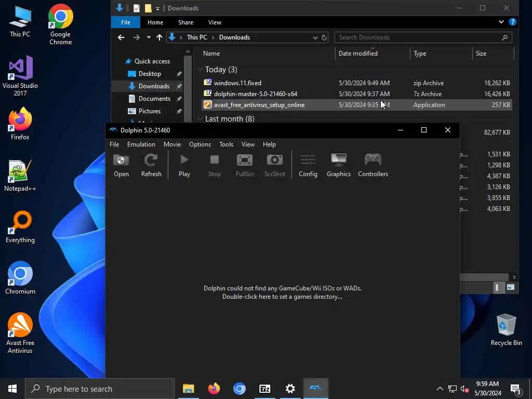The image size is (532, 399).
Task: Select the Recycle Bin icon
Action: tap(506, 330)
